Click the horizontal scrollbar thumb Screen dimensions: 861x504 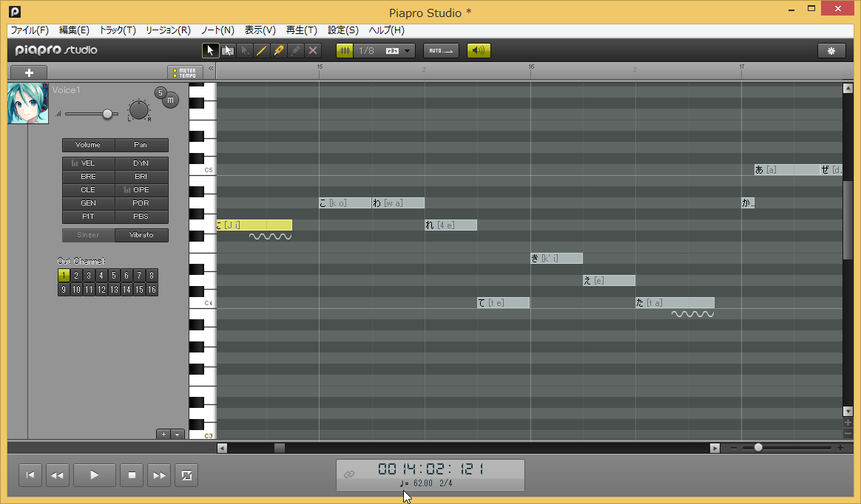[280, 448]
